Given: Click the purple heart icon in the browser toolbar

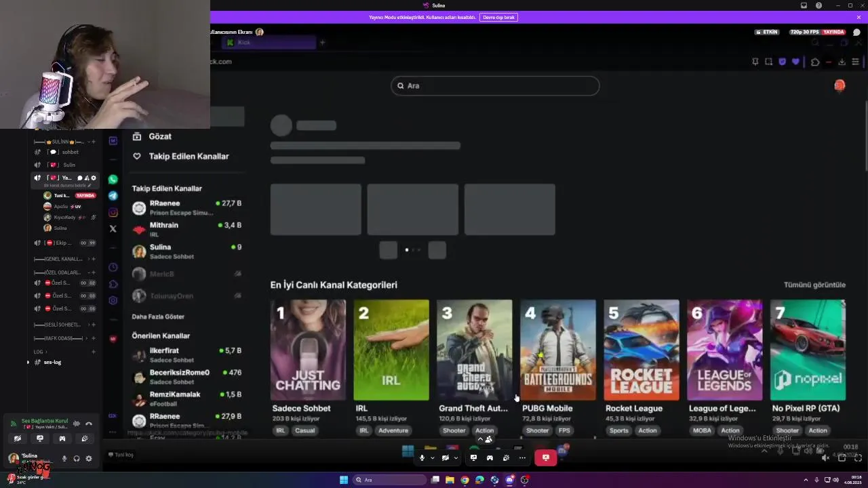Looking at the screenshot, I should 795,62.
